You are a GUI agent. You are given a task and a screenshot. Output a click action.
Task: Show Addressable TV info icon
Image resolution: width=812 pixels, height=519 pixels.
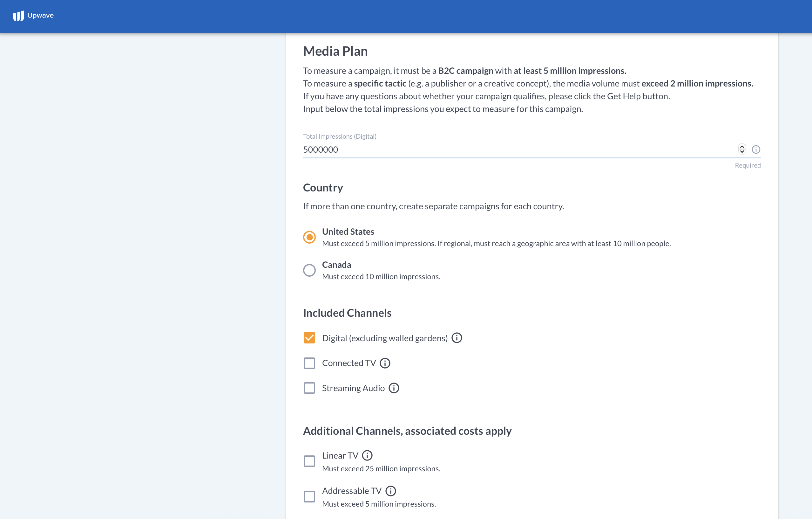(390, 491)
